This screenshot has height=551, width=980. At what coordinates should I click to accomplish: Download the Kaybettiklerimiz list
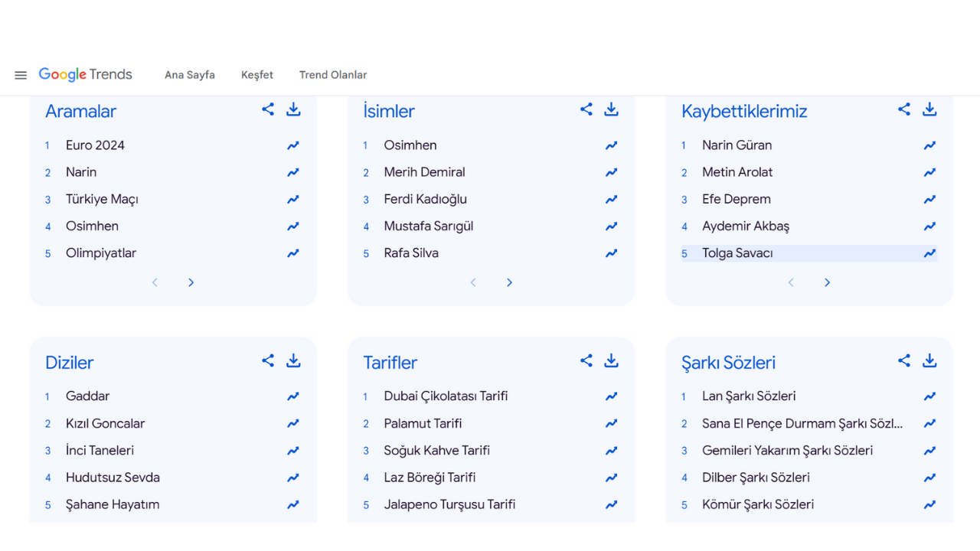pos(929,109)
